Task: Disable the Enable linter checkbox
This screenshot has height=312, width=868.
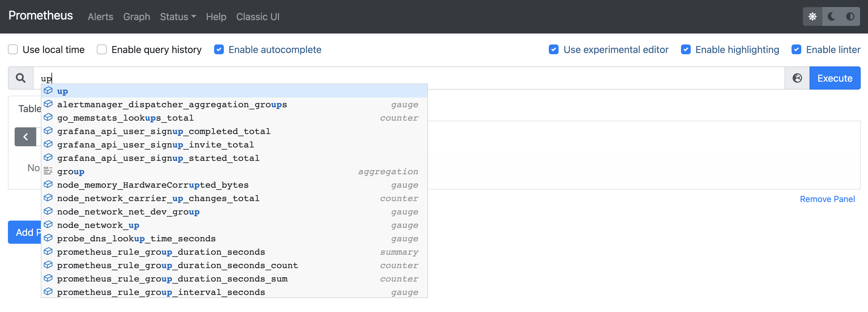Action: (x=796, y=50)
